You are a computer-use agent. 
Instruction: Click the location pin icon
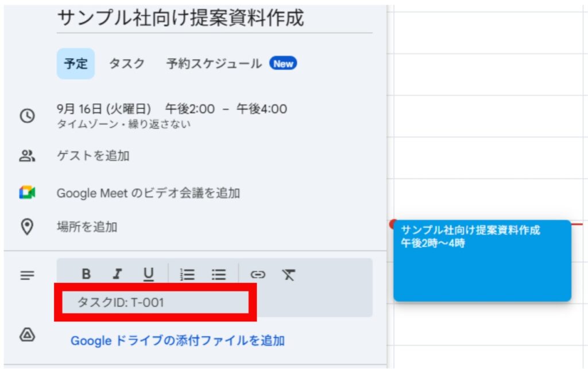coord(27,227)
